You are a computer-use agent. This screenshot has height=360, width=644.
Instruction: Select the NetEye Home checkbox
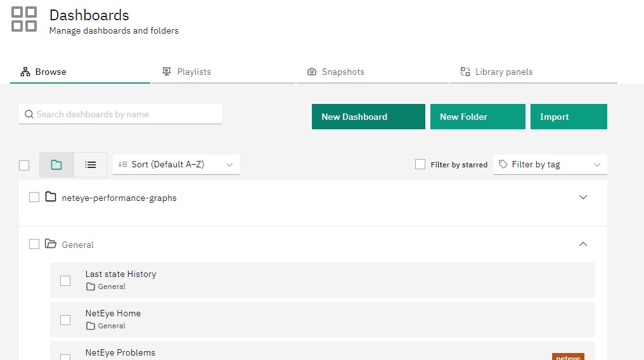65,320
